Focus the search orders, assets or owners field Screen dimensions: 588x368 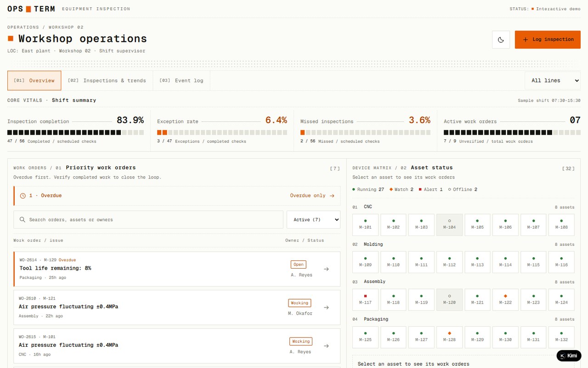(x=148, y=220)
